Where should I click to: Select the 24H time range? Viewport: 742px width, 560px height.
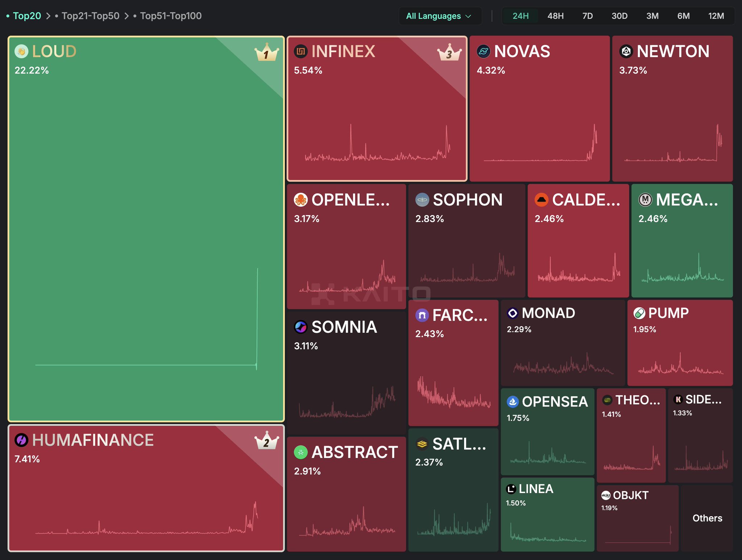coord(521,16)
